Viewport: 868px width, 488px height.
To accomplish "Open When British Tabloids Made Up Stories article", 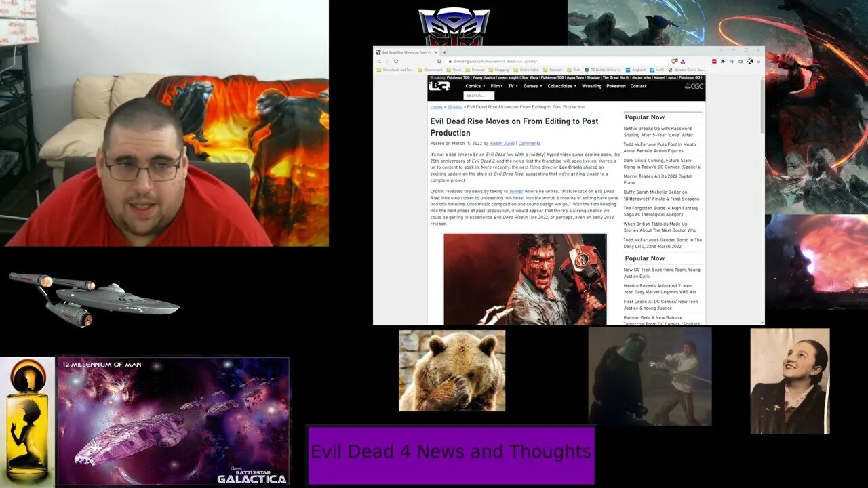I will pyautogui.click(x=660, y=228).
